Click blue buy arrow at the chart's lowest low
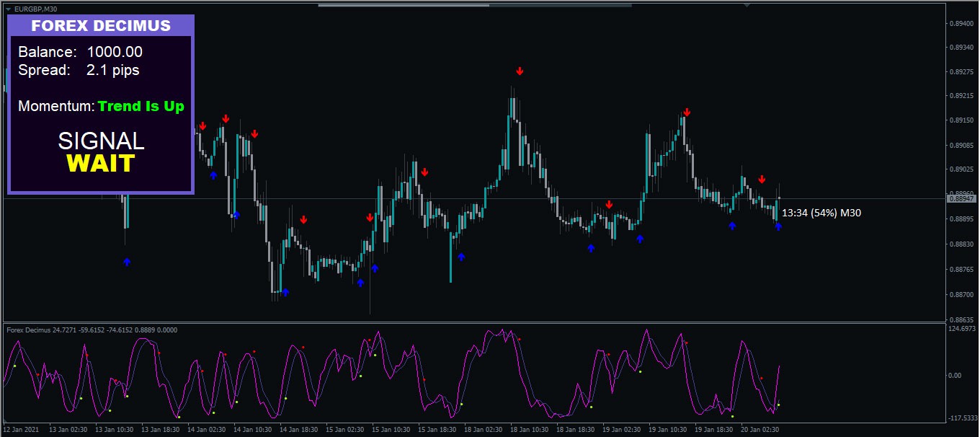 pyautogui.click(x=285, y=292)
